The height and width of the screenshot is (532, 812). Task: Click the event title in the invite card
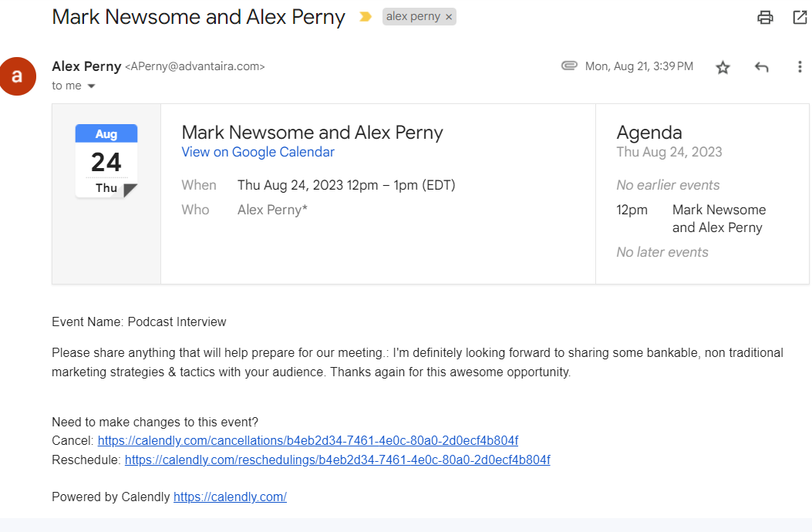(x=312, y=132)
